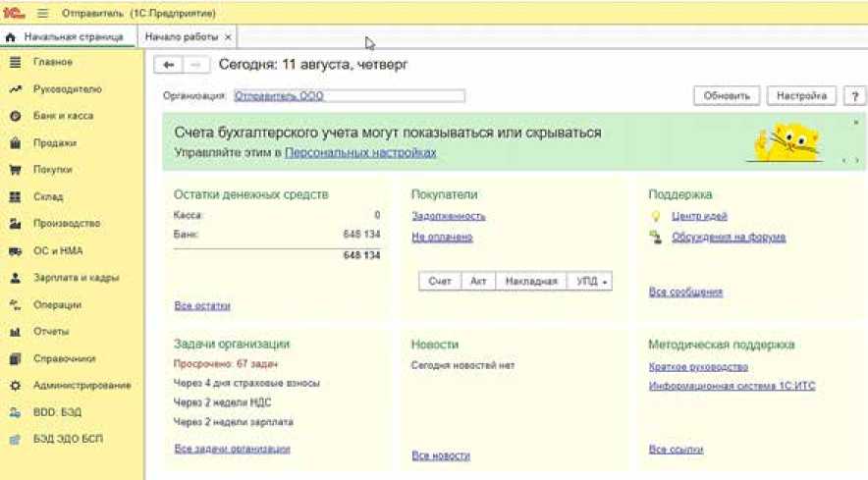868x480 pixels.
Task: Click the Банк balance 648 134
Action: [x=361, y=235]
